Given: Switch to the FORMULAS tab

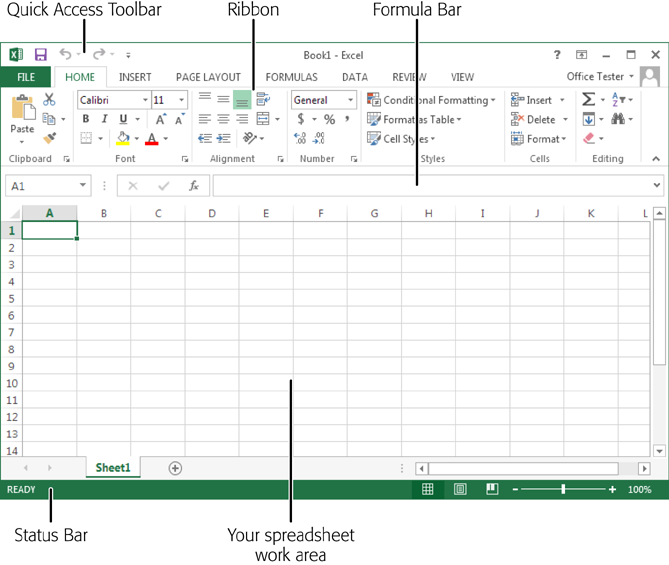Looking at the screenshot, I should [x=291, y=77].
